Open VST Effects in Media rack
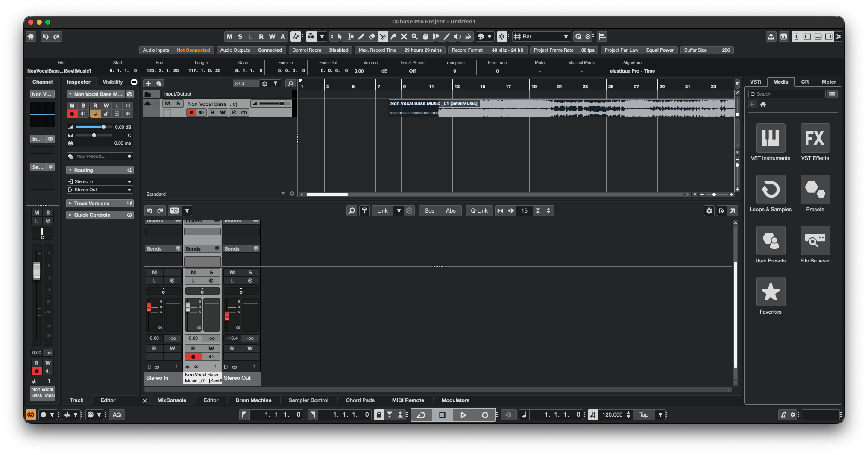This screenshot has height=455, width=868. [815, 138]
